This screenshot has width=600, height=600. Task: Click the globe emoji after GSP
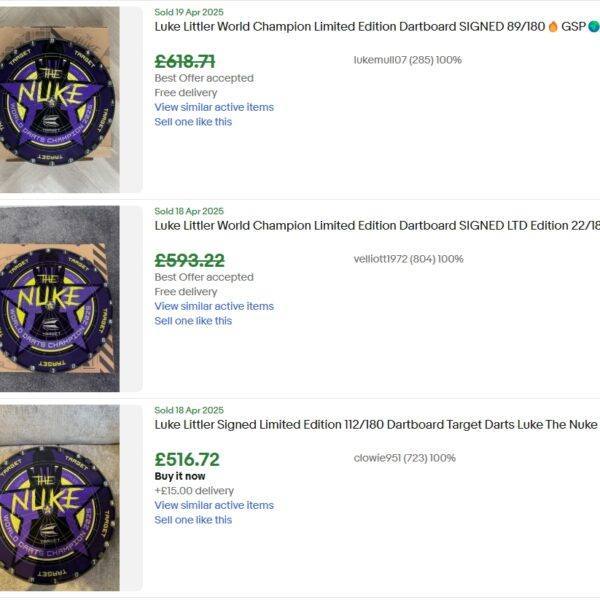(x=593, y=27)
